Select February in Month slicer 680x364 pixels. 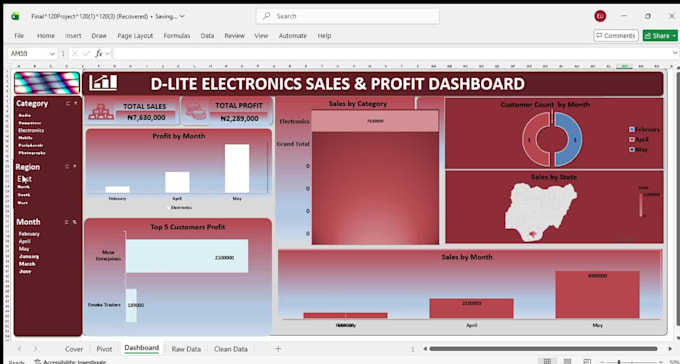[29, 234]
